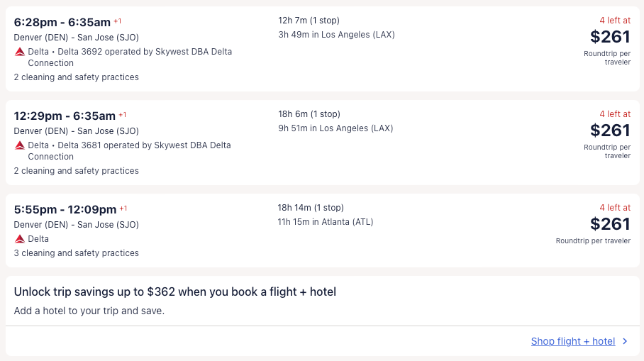
Task: Click $261 price on Atlanta layover flight
Action: click(x=610, y=224)
